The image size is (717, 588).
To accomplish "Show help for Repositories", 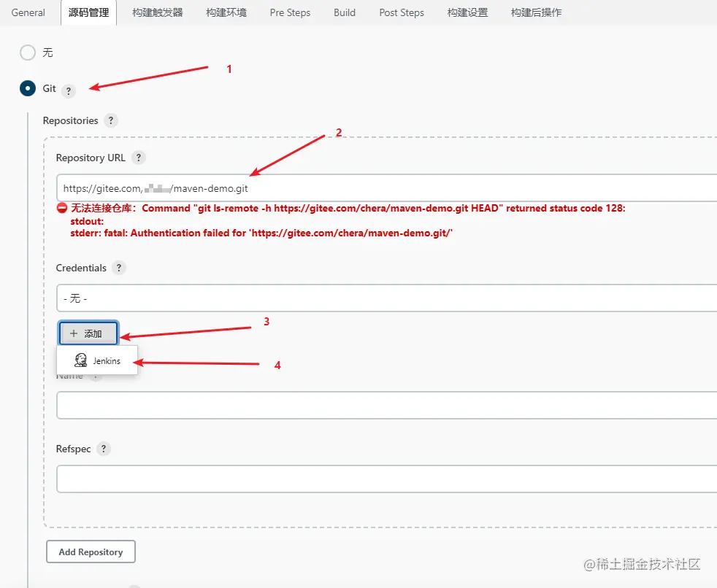I will 111,120.
